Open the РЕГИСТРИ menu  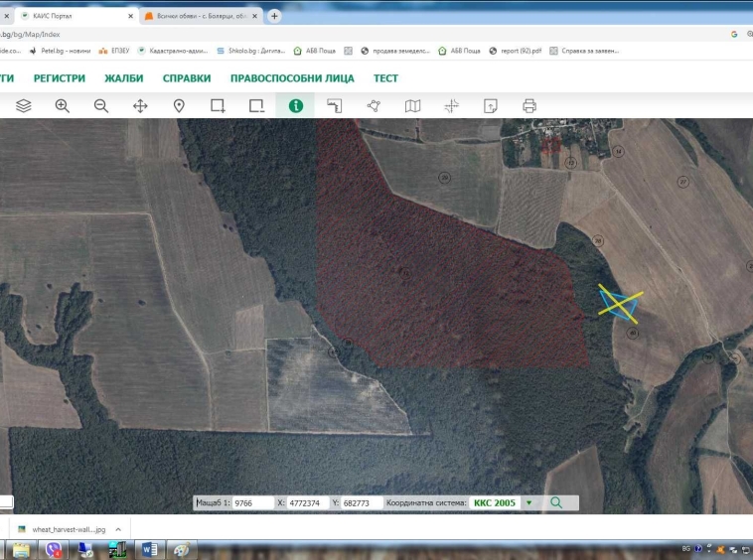point(60,78)
